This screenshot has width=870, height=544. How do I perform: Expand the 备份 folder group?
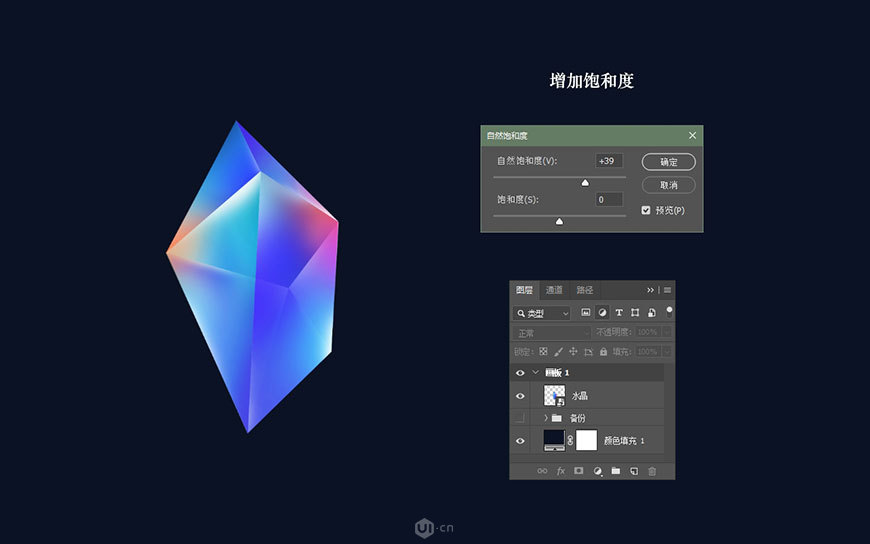[x=545, y=417]
